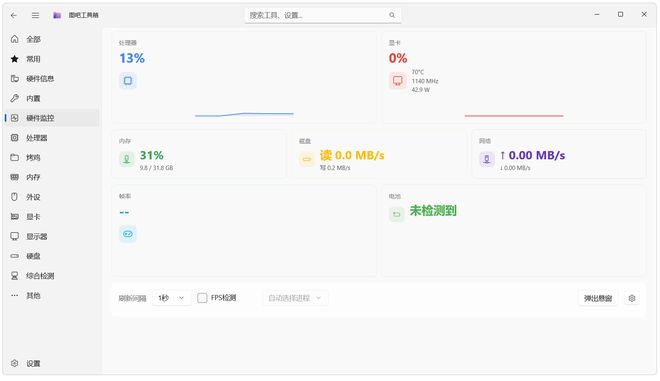Expand the 自动选择进程 dropdown
This screenshot has height=381, width=660.
(295, 298)
